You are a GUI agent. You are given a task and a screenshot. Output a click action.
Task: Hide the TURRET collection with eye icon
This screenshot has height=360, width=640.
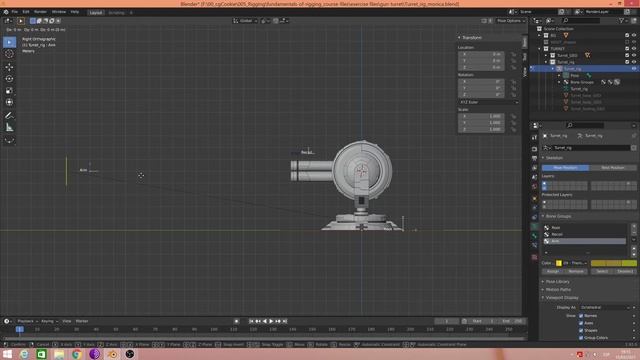pyautogui.click(x=634, y=49)
